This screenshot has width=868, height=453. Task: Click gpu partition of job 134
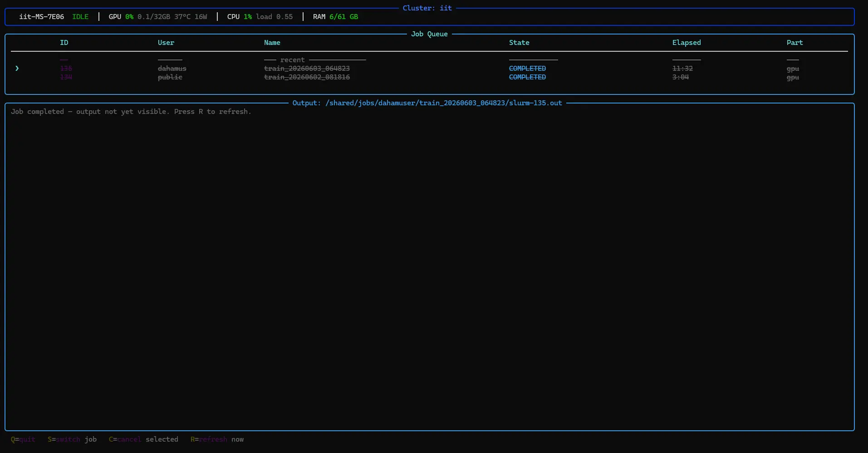tap(793, 77)
